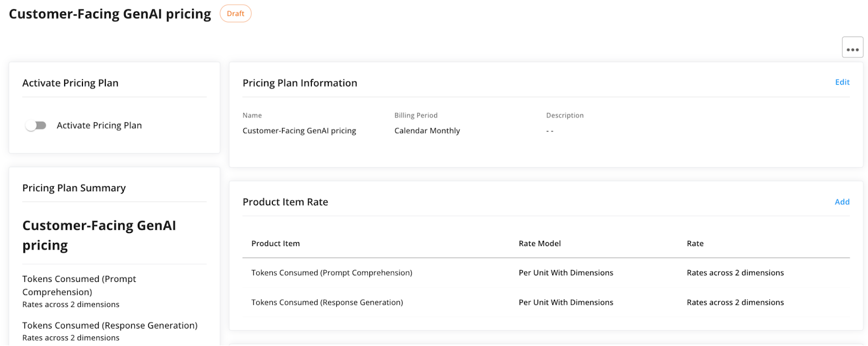This screenshot has height=346, width=868.
Task: Click Edit in Pricing Plan Information
Action: [x=842, y=82]
